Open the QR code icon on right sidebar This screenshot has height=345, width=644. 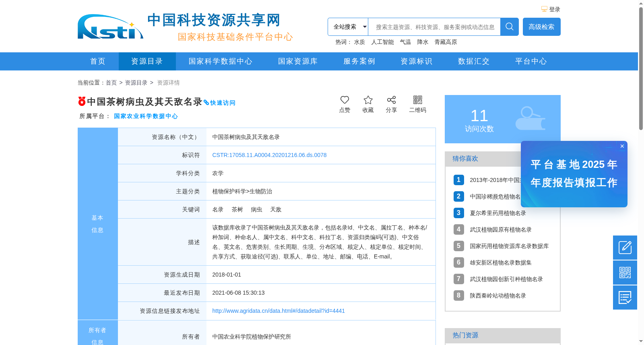tap(625, 273)
